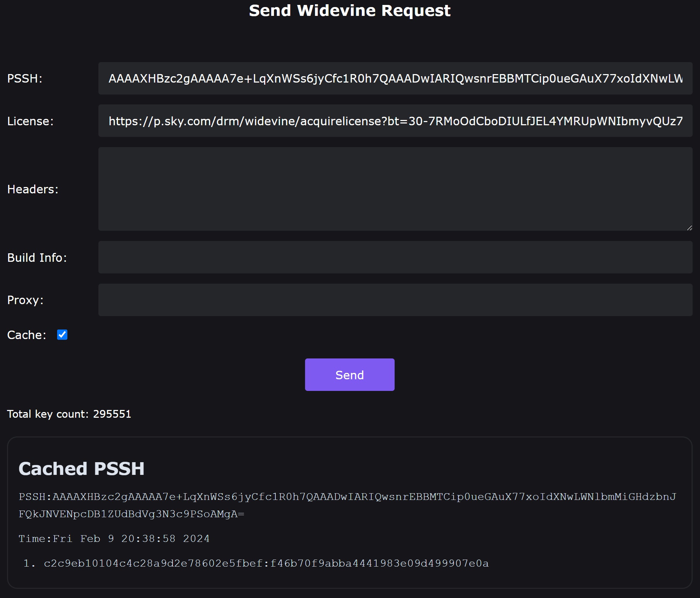Click the Cache label text
Screen dimensions: 700x598
27,335
